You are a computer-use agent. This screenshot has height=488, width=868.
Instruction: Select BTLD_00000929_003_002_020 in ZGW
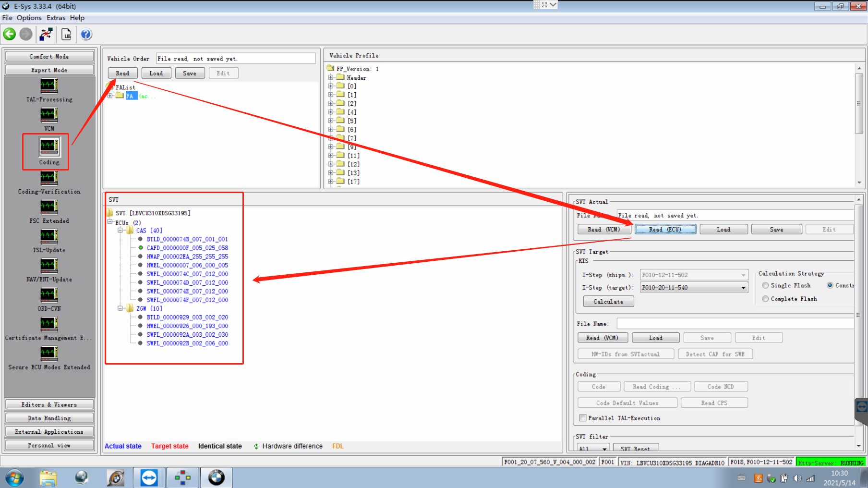187,317
